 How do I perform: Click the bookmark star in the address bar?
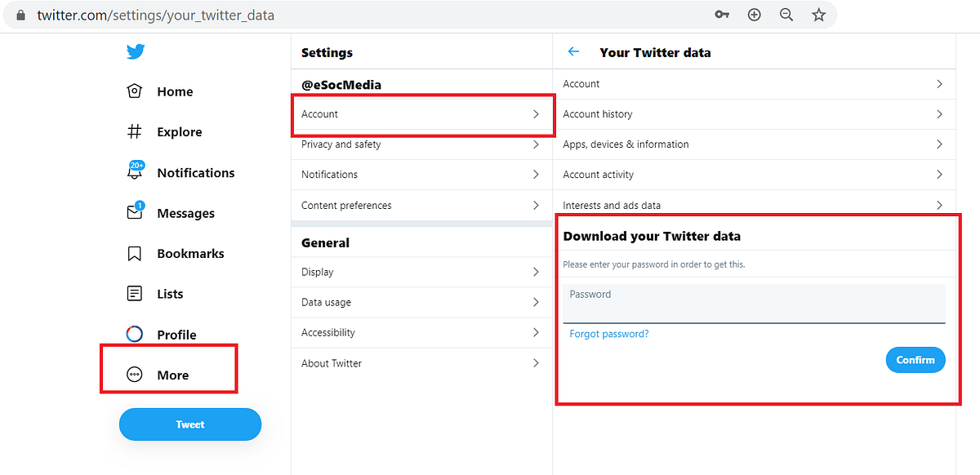pos(818,14)
